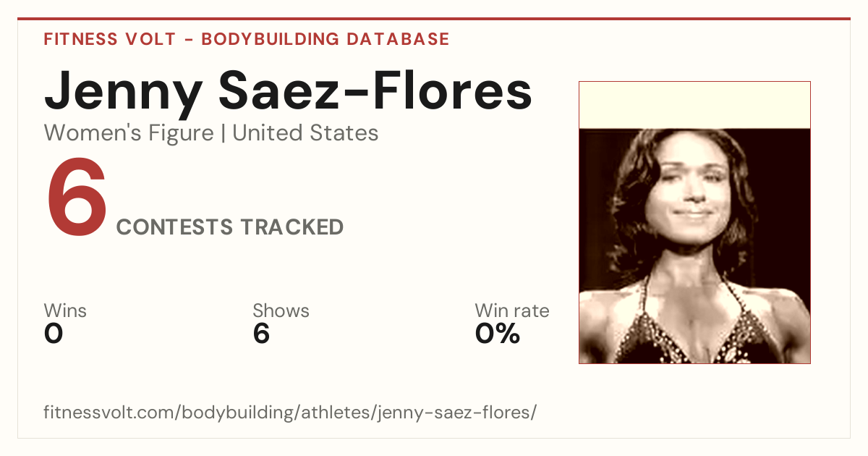Click the Contests Tracked label
The height and width of the screenshot is (456, 868).
click(x=230, y=227)
